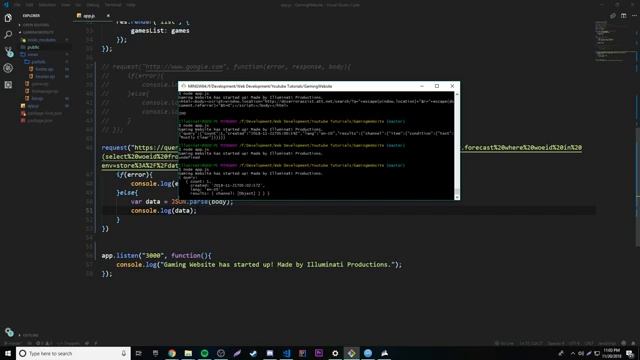Open the Debug view in activity bar
This screenshot has height=360, width=640.
(x=8, y=68)
